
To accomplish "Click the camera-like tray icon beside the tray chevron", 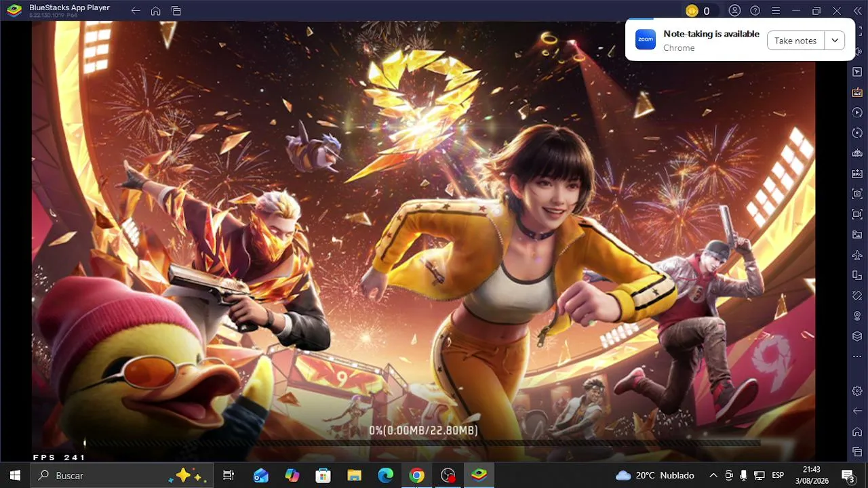I will tap(729, 476).
